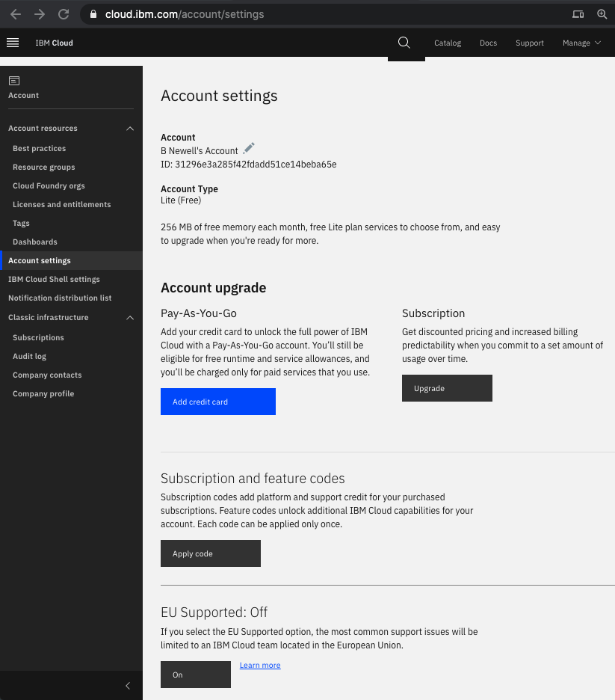Image resolution: width=615 pixels, height=700 pixels.
Task: Go to IBM Cloud home link
Action: point(54,43)
